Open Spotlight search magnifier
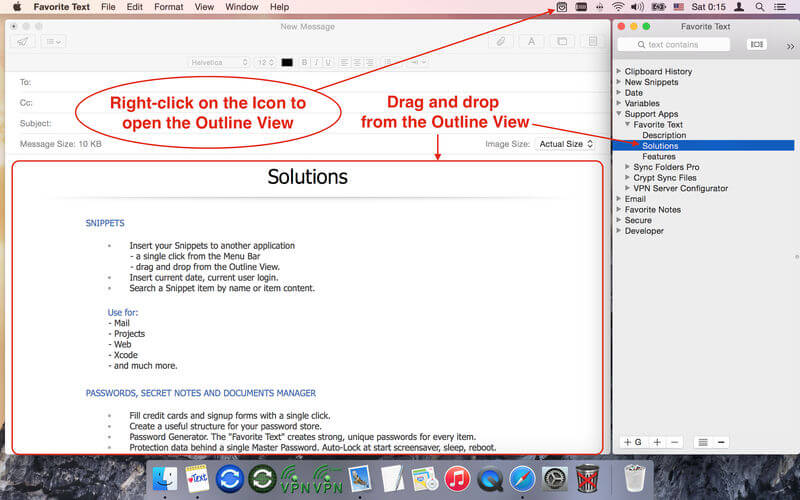 tap(760, 7)
